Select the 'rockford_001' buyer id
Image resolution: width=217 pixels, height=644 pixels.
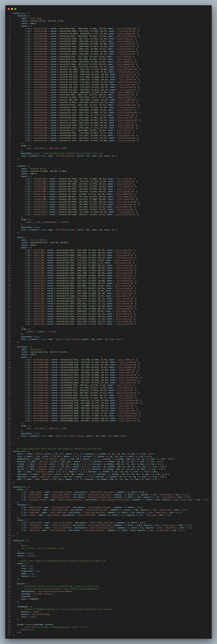(x=40, y=179)
